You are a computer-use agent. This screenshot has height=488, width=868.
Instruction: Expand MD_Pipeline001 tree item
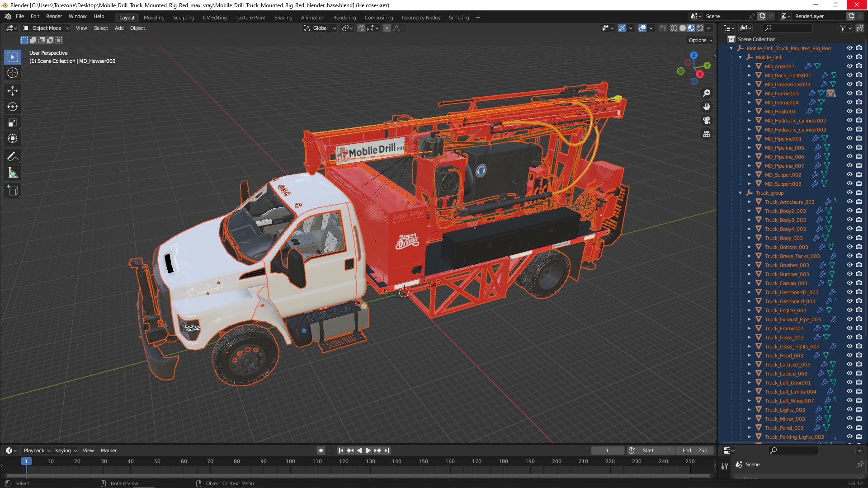click(x=749, y=139)
